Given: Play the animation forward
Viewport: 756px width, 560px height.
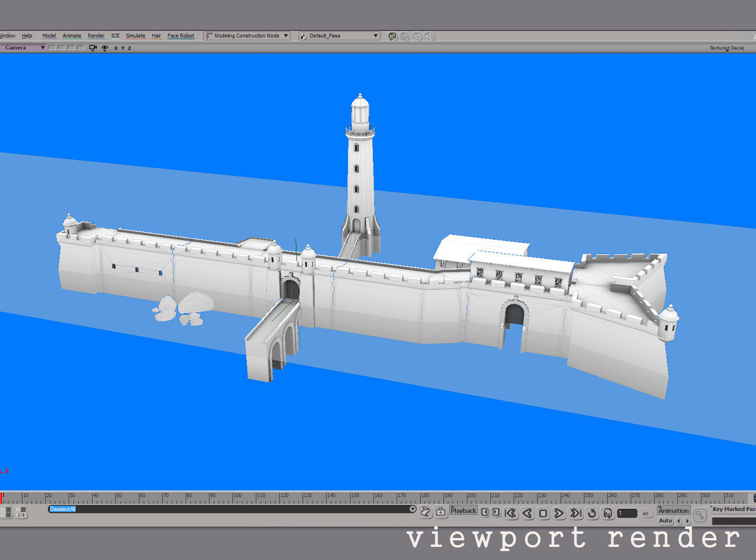Looking at the screenshot, I should 559,513.
